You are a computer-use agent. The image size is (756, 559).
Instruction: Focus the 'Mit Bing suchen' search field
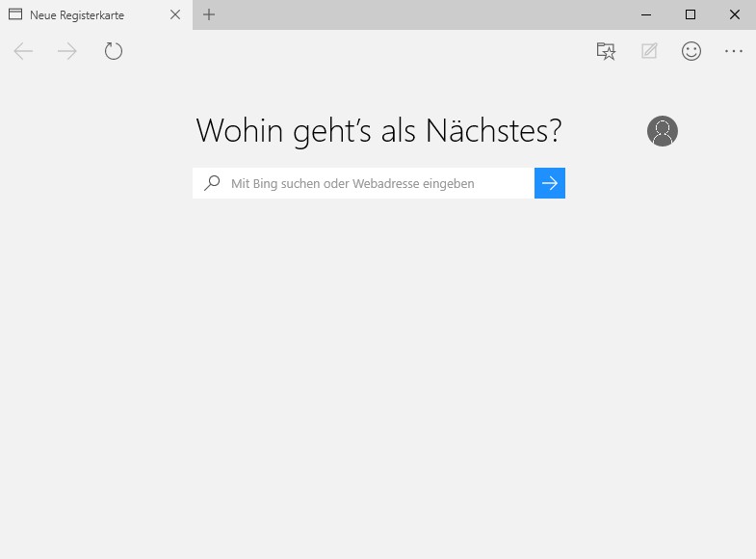pyautogui.click(x=376, y=183)
